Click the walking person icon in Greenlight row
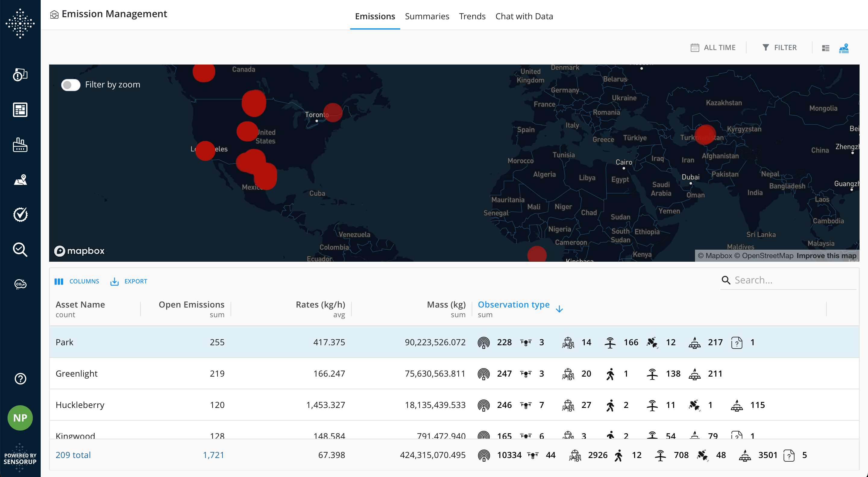The width and height of the screenshot is (868, 477). click(x=610, y=374)
